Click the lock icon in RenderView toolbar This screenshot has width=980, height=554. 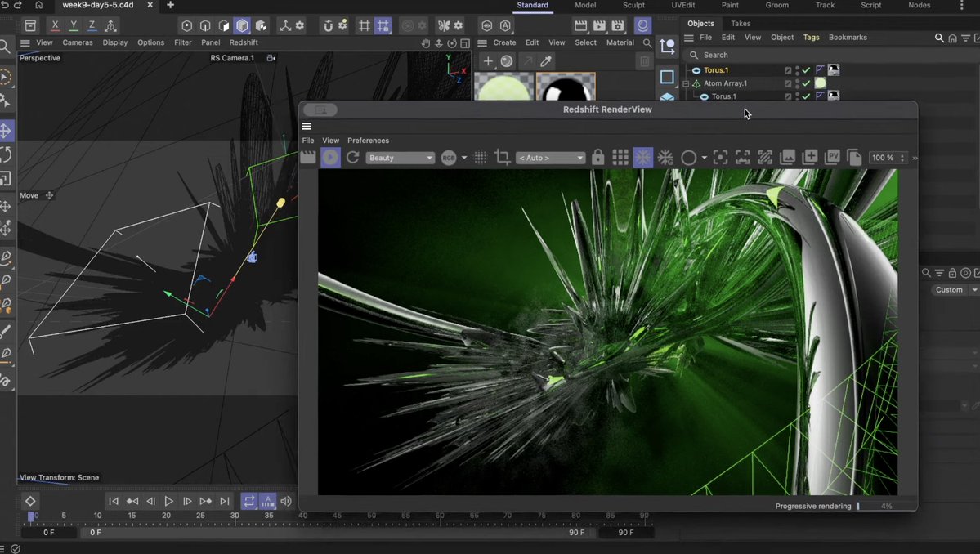598,158
